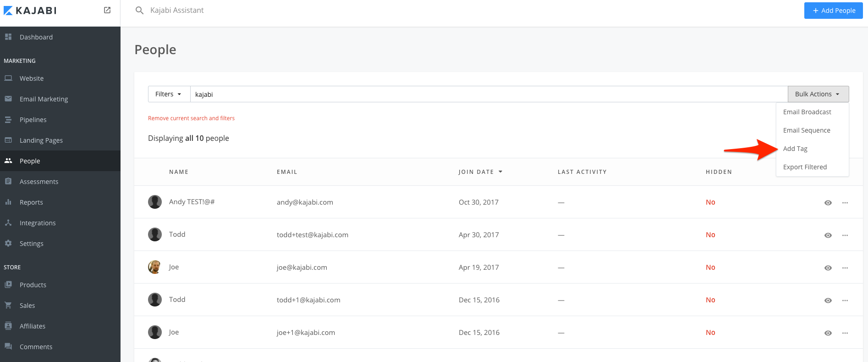Click Joe's profile photo avatar
This screenshot has width=868, height=362.
(x=155, y=267)
